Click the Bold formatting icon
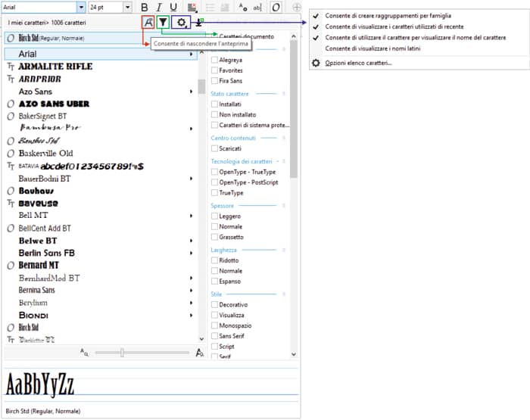The height and width of the screenshot is (420, 530). (x=145, y=7)
